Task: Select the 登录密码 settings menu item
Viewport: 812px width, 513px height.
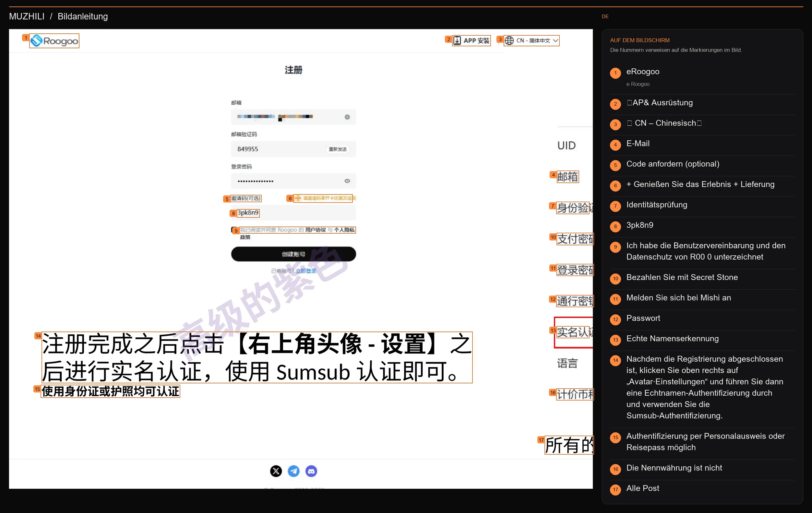Action: coord(575,270)
